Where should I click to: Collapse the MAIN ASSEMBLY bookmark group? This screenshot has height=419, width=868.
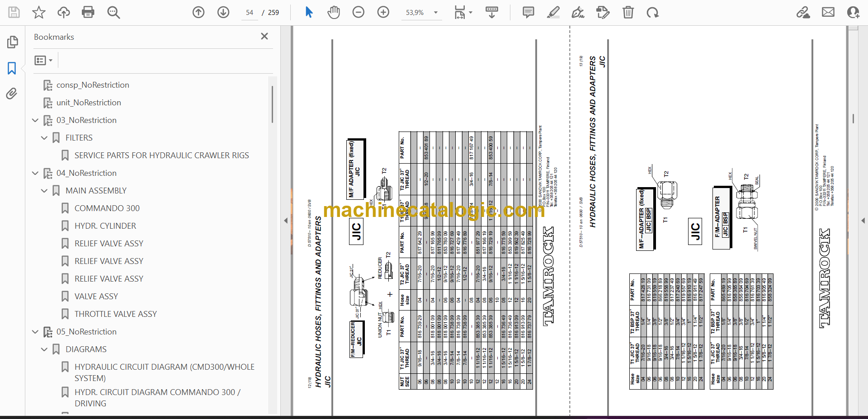pos(44,191)
